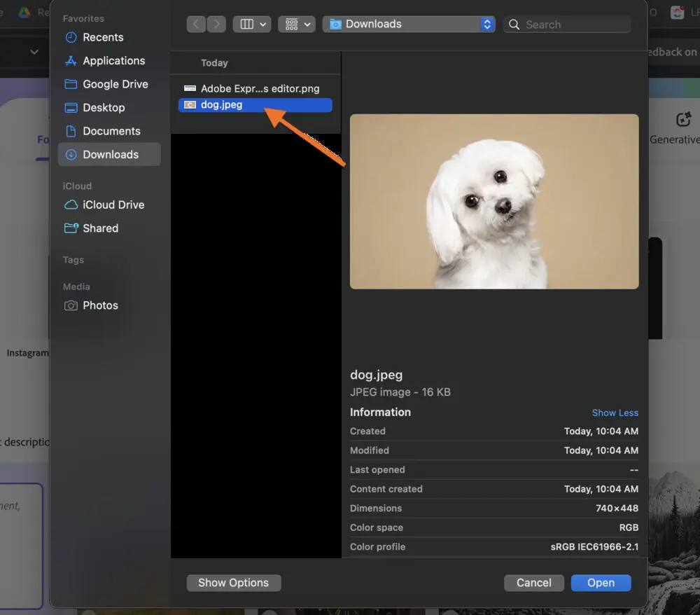Click the sRGB IEC61966-2.1 color profile value
This screenshot has height=615, width=700.
coord(594,546)
